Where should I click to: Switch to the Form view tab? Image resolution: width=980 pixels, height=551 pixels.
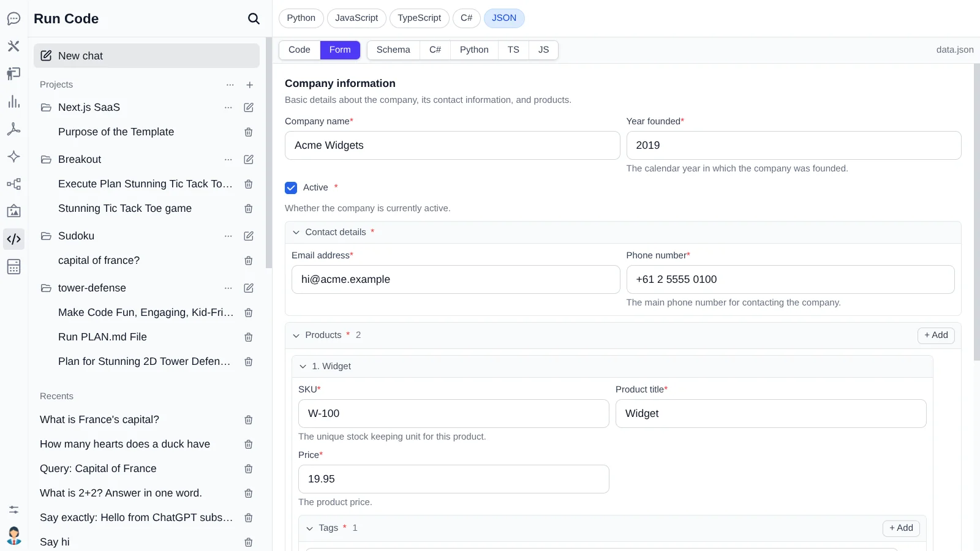click(340, 50)
